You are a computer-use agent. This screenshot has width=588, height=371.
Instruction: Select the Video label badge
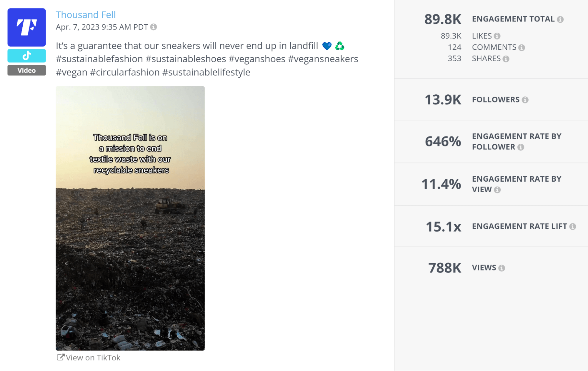26,70
